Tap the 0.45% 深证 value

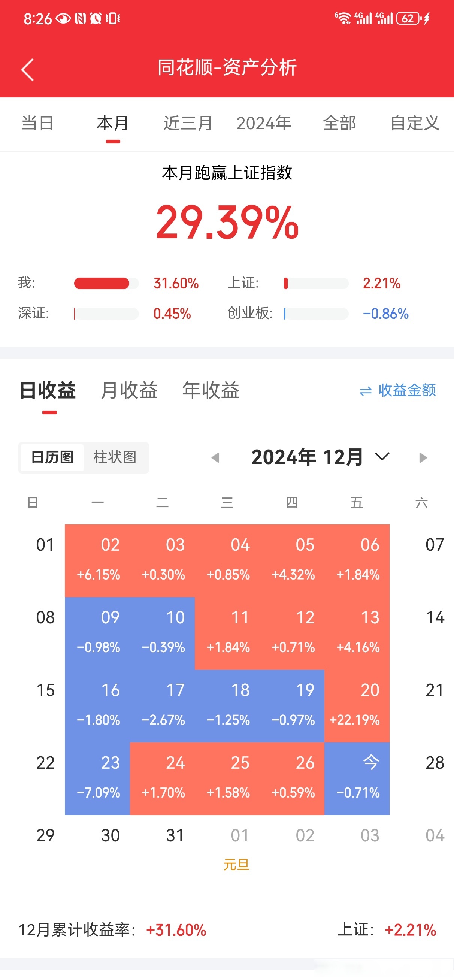tap(172, 314)
